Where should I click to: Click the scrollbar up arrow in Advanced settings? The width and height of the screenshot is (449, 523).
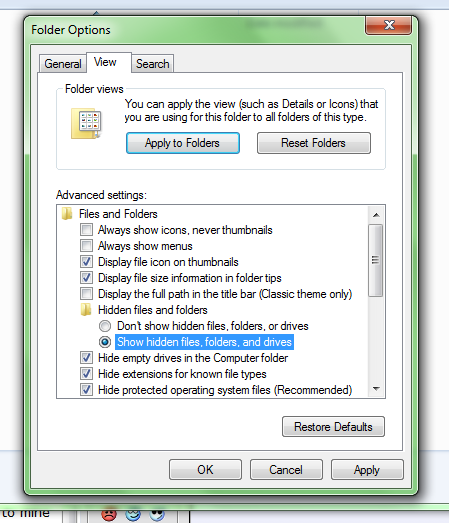(x=376, y=215)
